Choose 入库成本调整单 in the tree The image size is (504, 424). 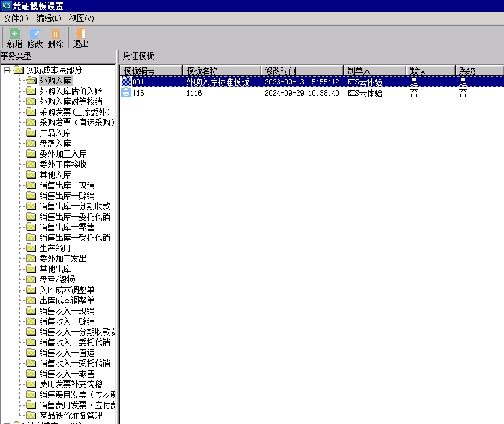67,290
